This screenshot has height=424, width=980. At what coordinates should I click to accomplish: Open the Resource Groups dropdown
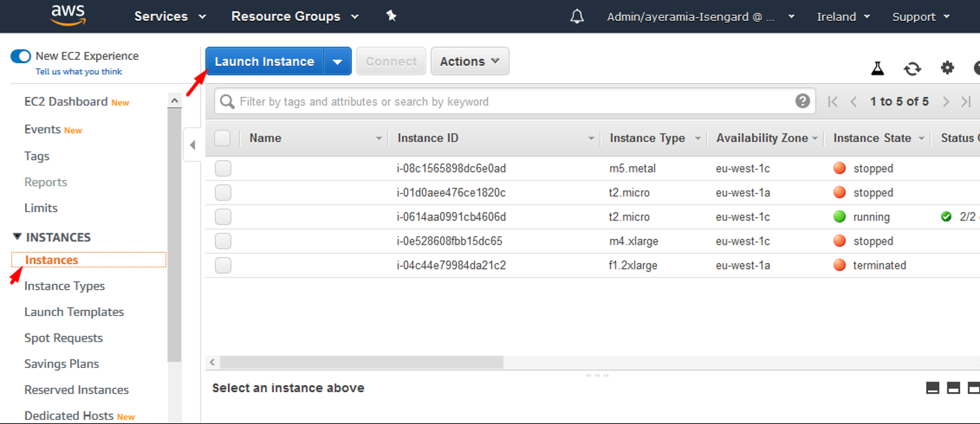(295, 17)
